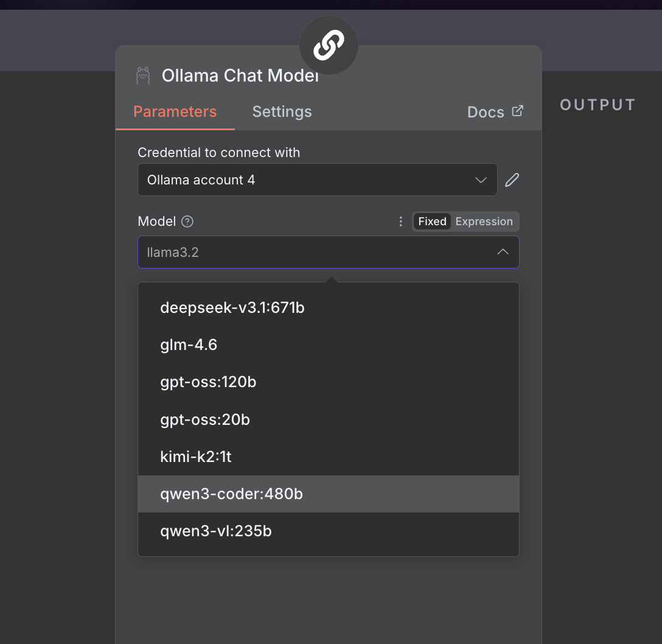The width and height of the screenshot is (662, 644).
Task: Select the gpt-oss:20b model
Action: click(205, 419)
